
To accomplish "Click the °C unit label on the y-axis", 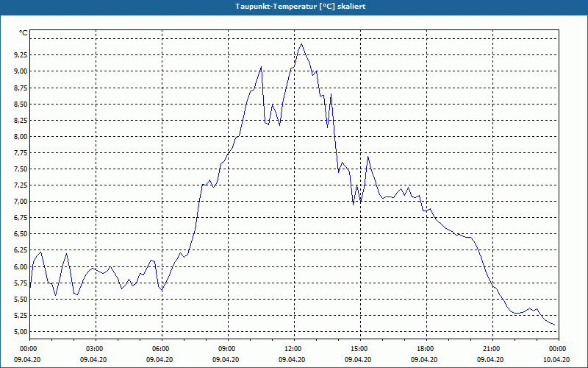I will click(24, 33).
